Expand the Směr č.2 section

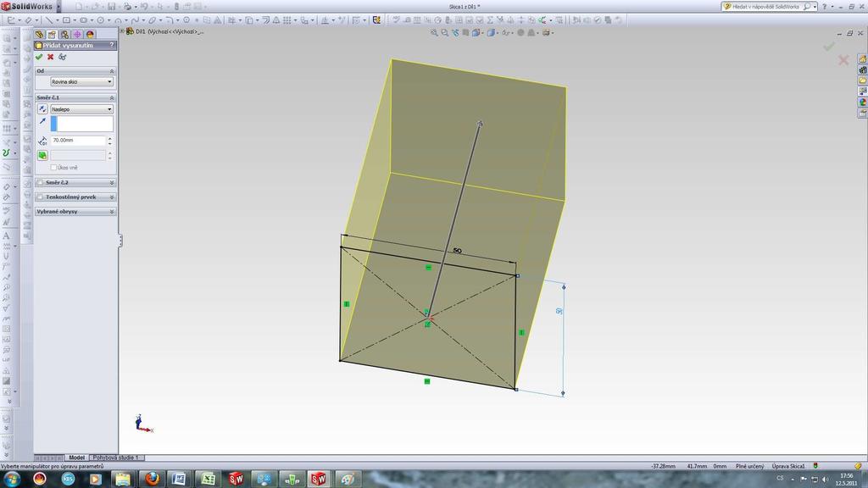click(x=111, y=183)
